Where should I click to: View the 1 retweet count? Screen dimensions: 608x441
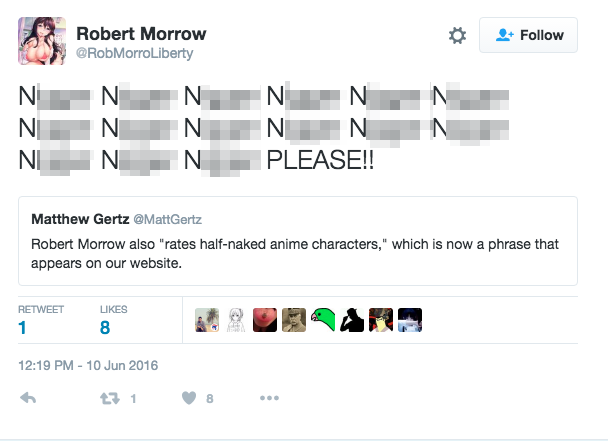pos(22,328)
